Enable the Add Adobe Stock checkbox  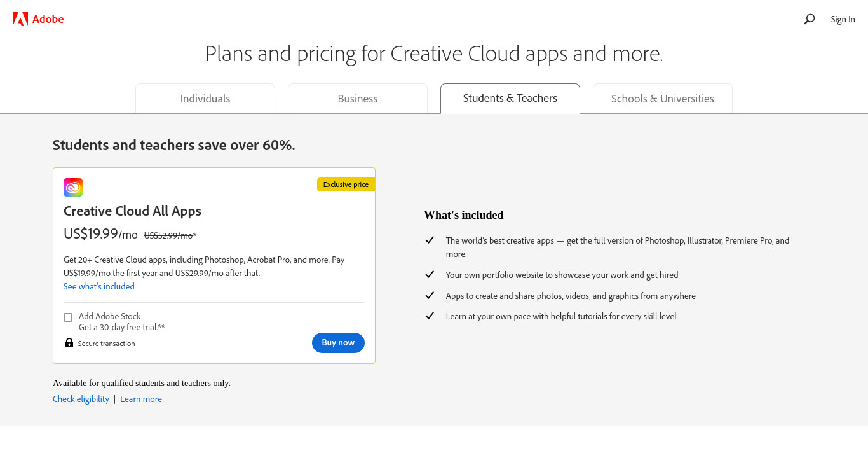[x=68, y=317]
